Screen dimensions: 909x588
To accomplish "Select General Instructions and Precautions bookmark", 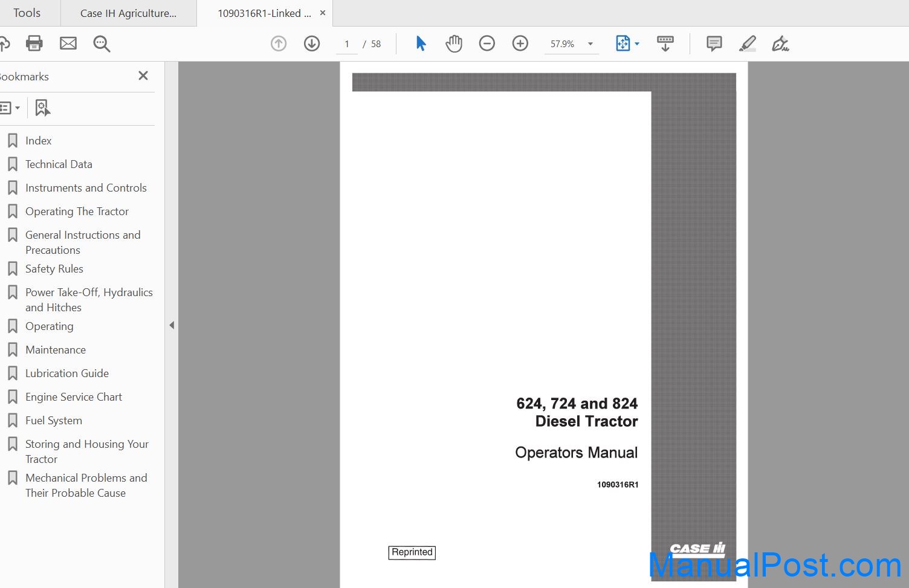I will coord(83,242).
